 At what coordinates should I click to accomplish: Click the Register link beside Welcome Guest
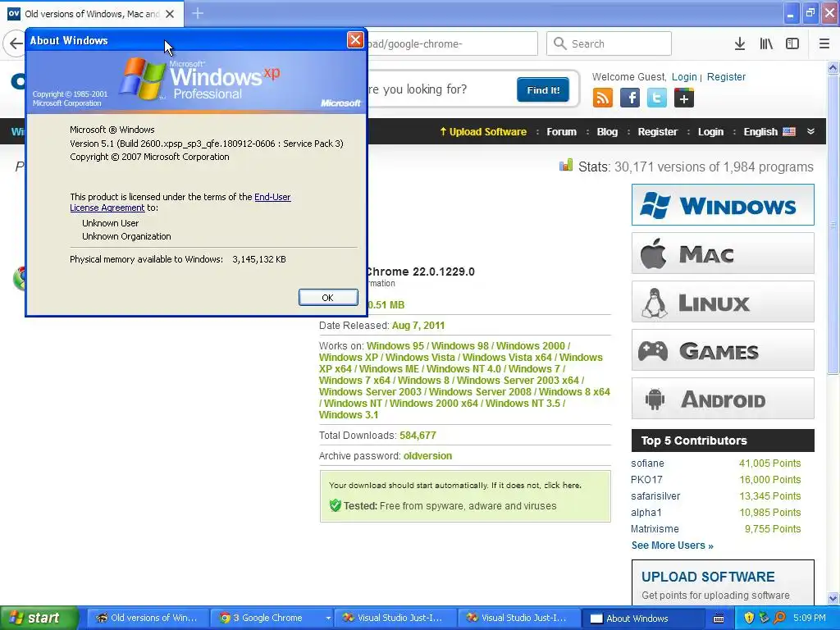click(726, 76)
